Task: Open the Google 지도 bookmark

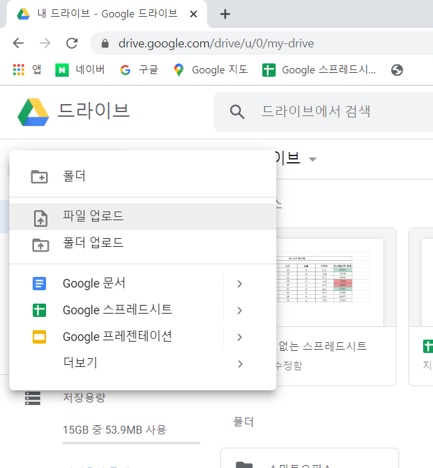Action: tap(211, 70)
